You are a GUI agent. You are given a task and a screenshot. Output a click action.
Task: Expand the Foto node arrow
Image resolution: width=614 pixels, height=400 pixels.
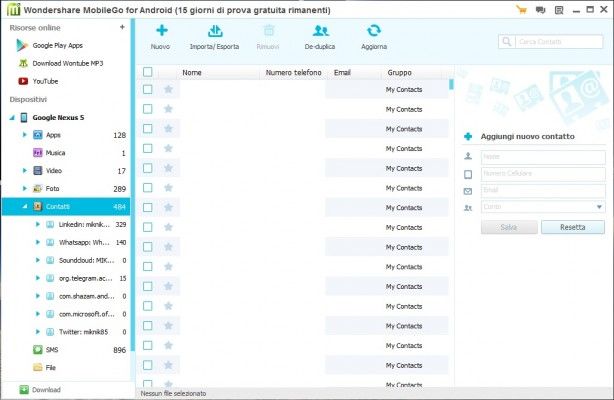click(x=24, y=188)
